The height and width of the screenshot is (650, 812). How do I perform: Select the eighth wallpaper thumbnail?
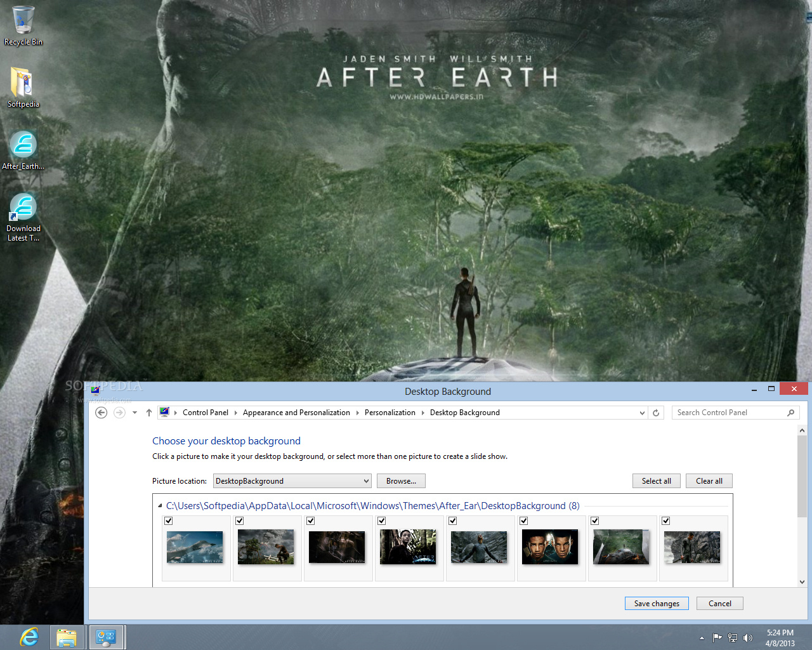[692, 548]
